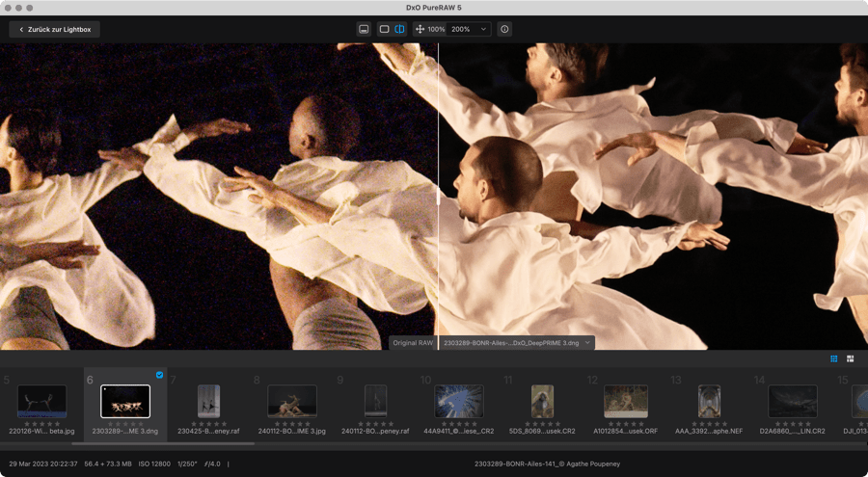Rate 220126-Wi... beta.jpg with stars
868x477 pixels.
[42, 424]
